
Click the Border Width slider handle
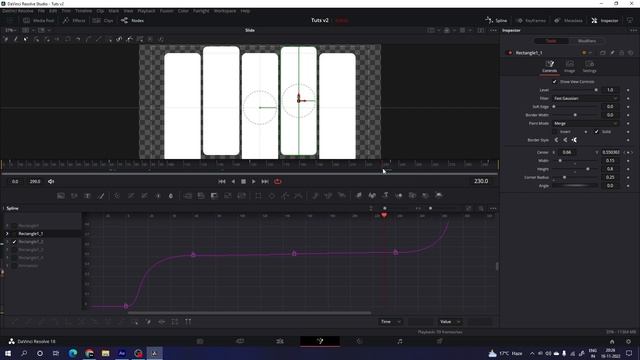575,115
